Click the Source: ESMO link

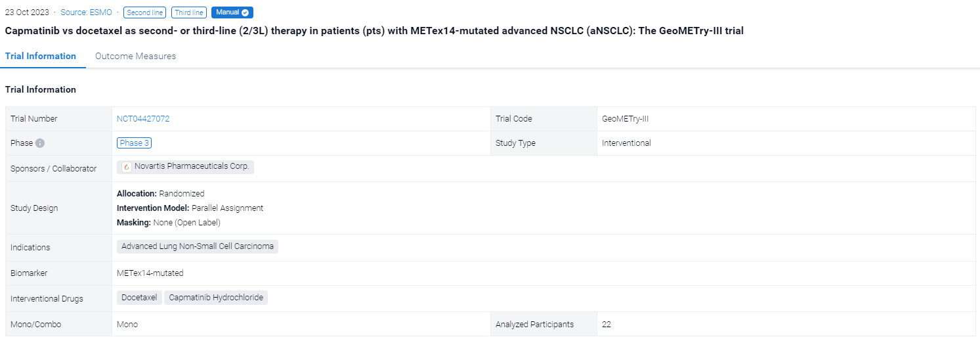(86, 12)
